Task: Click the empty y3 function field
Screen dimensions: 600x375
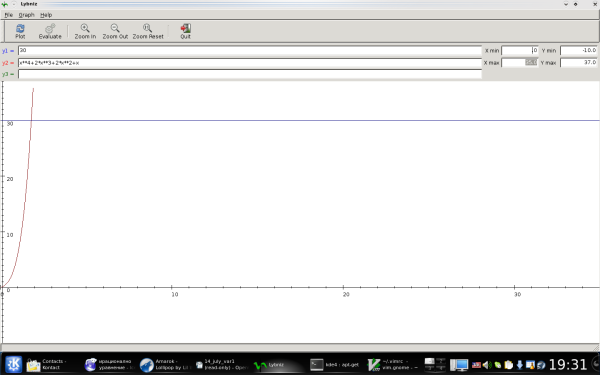Action: 249,74
